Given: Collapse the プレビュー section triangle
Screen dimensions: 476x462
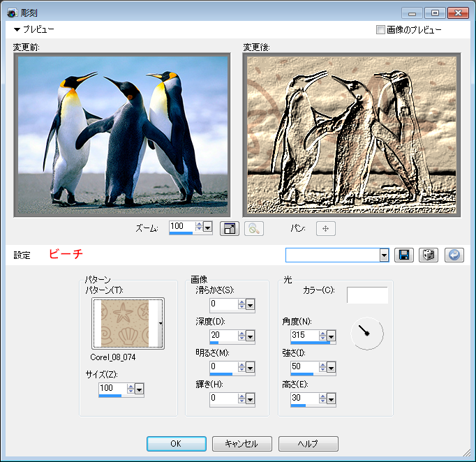Looking at the screenshot, I should click(17, 30).
